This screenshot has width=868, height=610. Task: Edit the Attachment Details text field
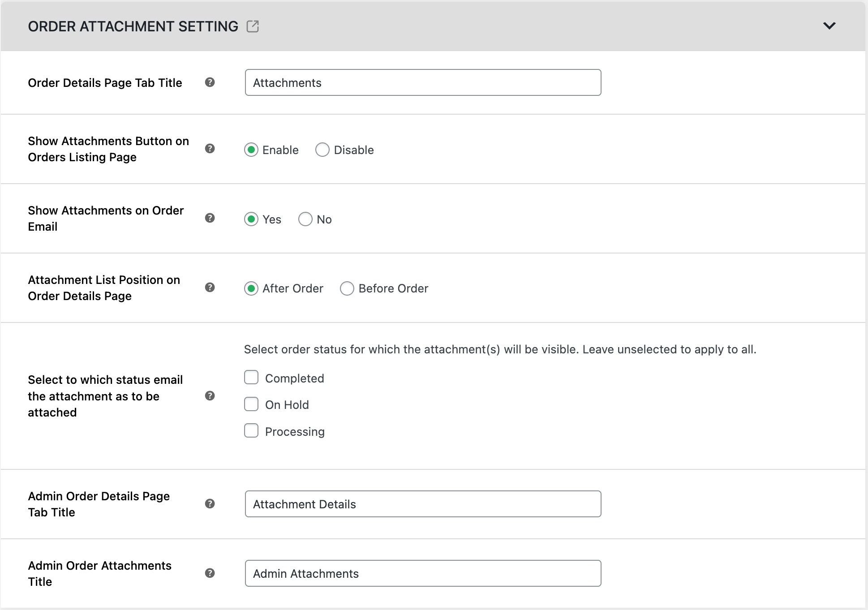[423, 504]
